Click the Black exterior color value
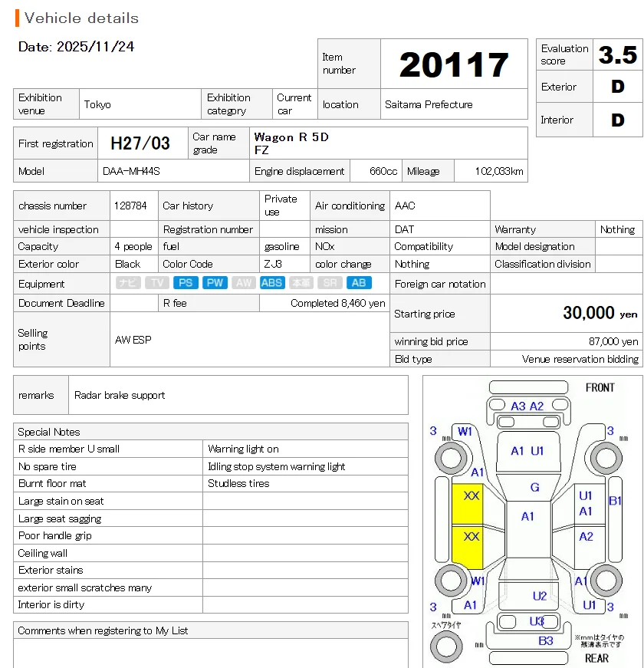The image size is (644, 668). pyautogui.click(x=127, y=264)
